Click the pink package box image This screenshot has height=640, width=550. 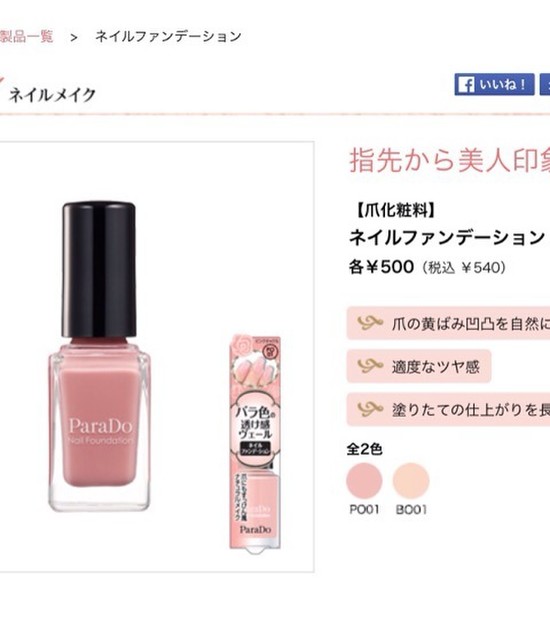click(x=255, y=443)
